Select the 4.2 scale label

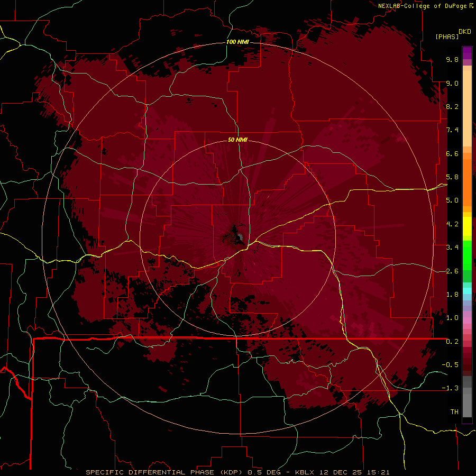[452, 224]
